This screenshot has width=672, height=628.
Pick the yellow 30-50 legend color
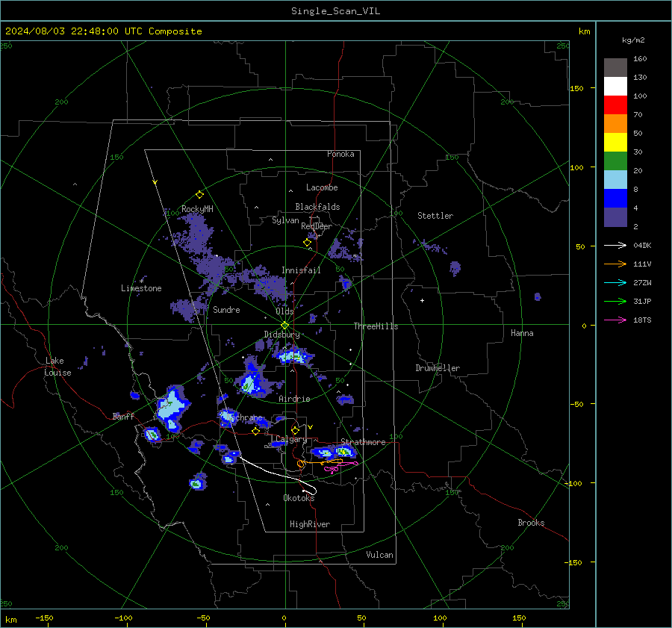[x=615, y=143]
